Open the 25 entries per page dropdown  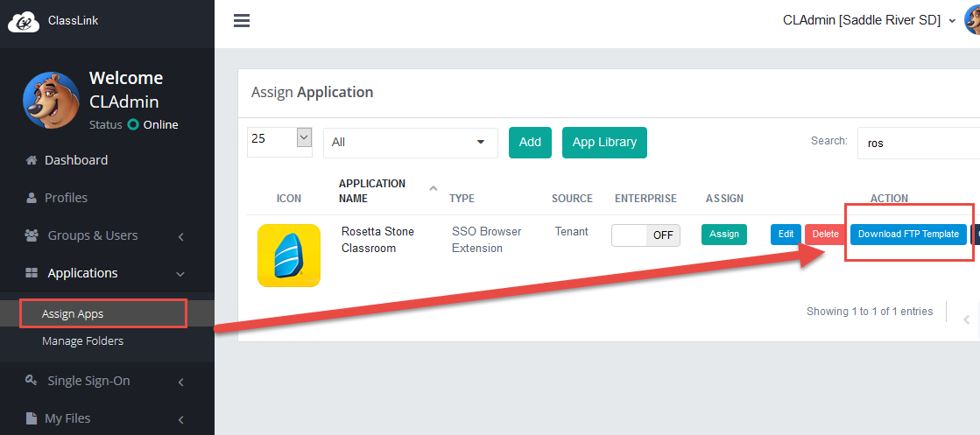[280, 142]
